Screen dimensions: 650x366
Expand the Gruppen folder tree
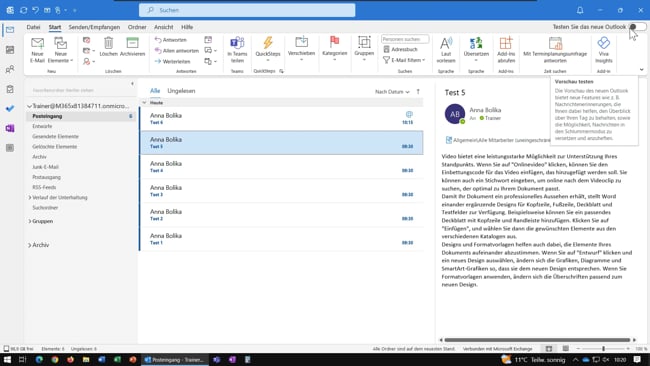click(x=29, y=221)
